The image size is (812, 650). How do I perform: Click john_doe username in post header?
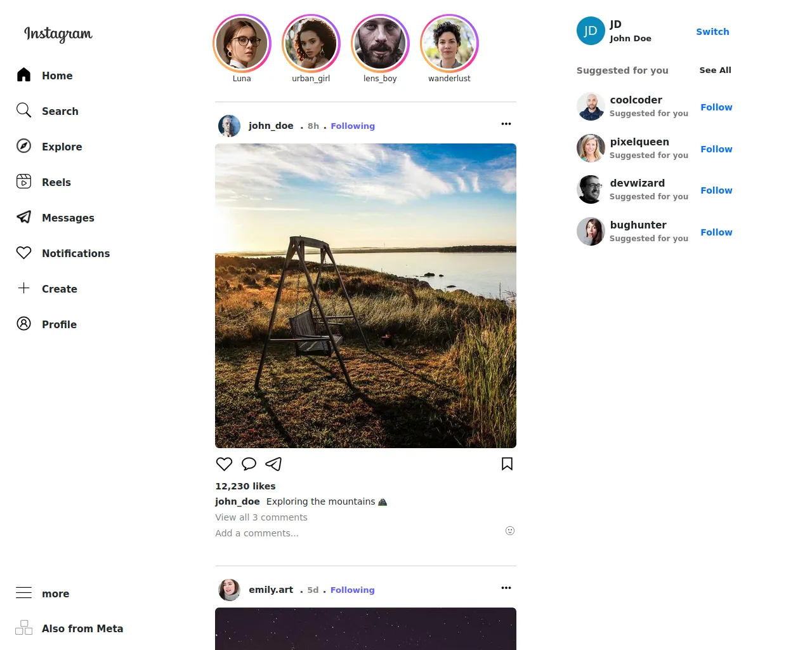pos(271,126)
